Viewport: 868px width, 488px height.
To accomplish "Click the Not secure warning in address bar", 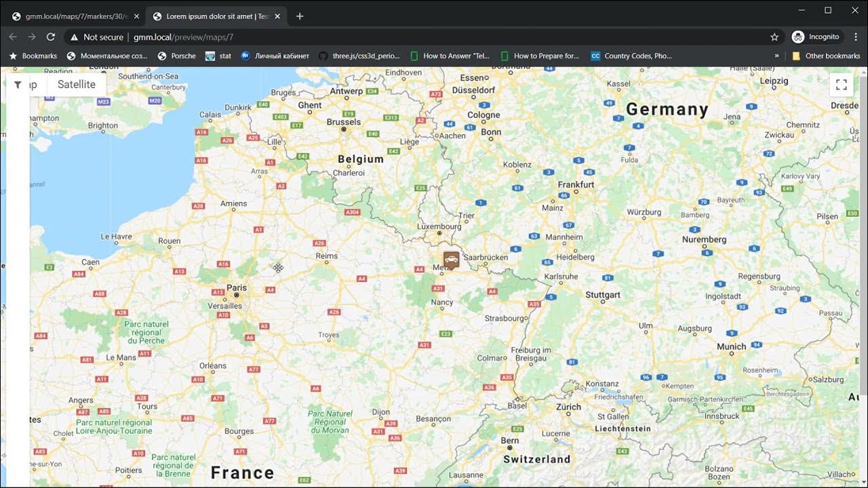I will click(x=97, y=37).
